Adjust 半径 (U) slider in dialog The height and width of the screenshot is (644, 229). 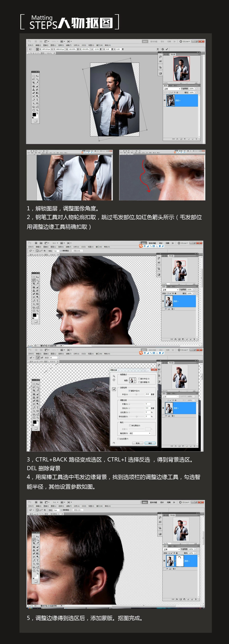coord(136,394)
